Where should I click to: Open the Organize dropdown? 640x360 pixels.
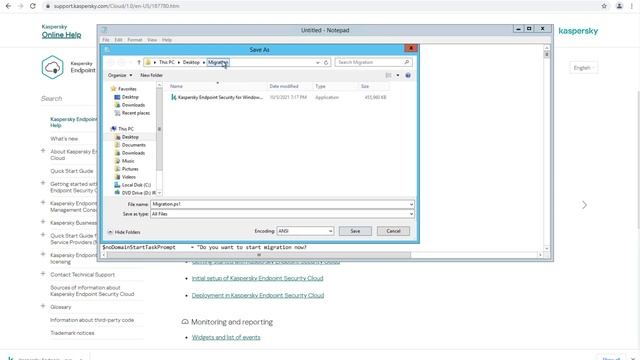coord(120,75)
